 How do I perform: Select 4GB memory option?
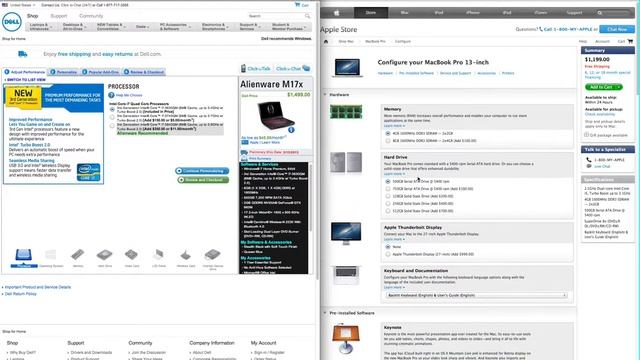tap(388, 133)
